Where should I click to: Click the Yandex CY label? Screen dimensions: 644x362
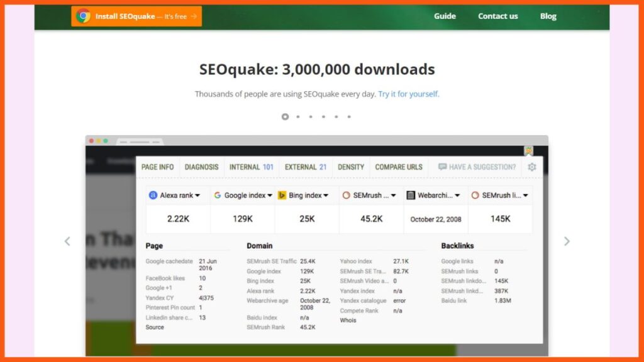(159, 298)
